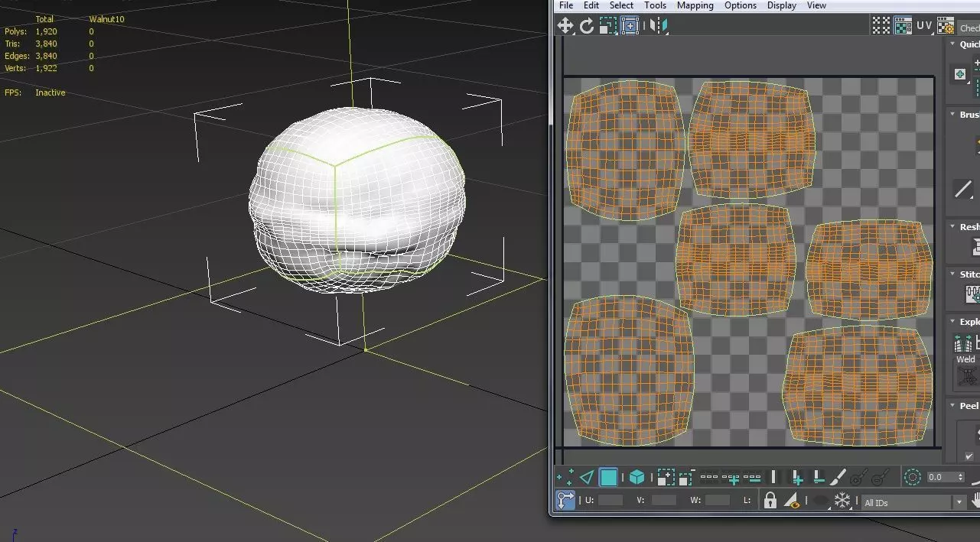980x542 pixels.
Task: Select the Move tool in UV editor
Action: (x=565, y=26)
